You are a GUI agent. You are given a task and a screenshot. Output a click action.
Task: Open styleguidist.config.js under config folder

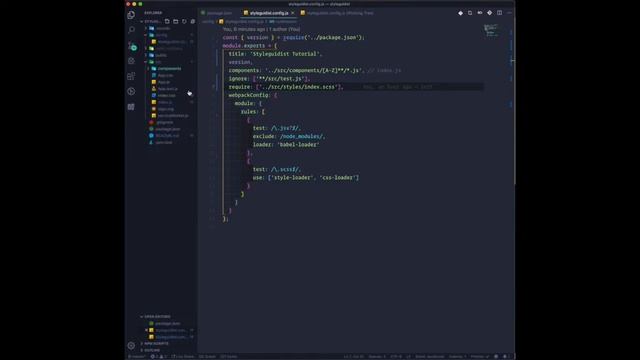172,42
